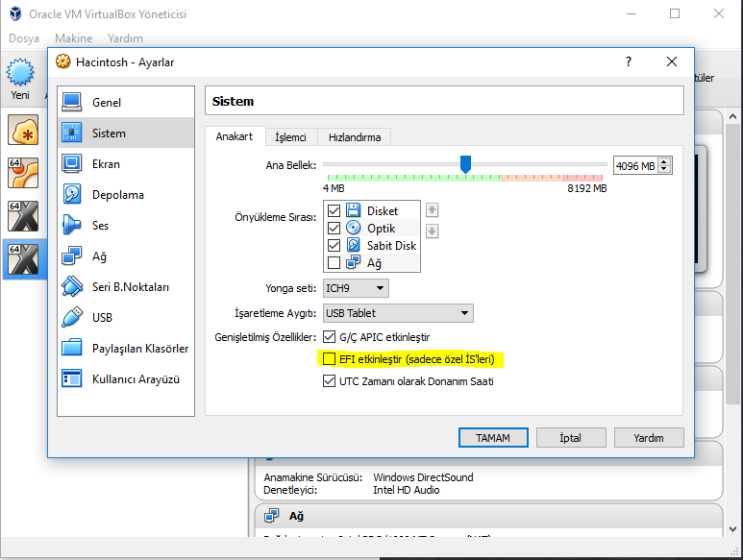
Task: Click the Ağ section icon in details pane
Action: [x=271, y=516]
